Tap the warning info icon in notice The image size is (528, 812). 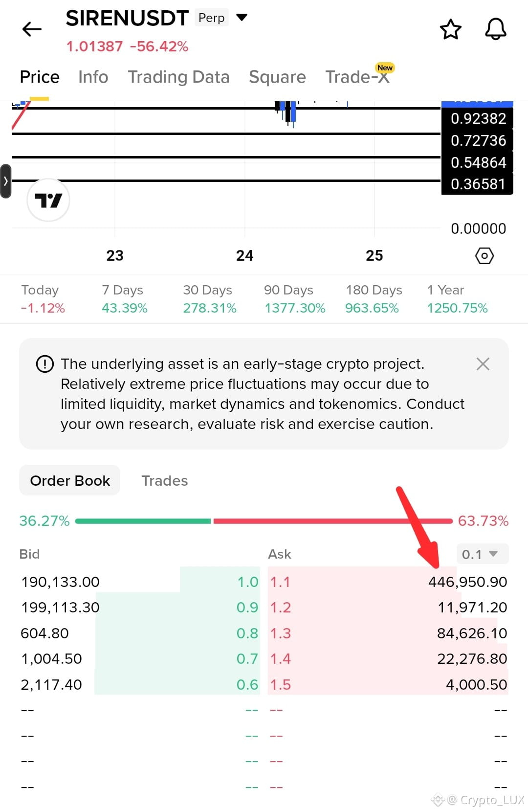pos(45,364)
